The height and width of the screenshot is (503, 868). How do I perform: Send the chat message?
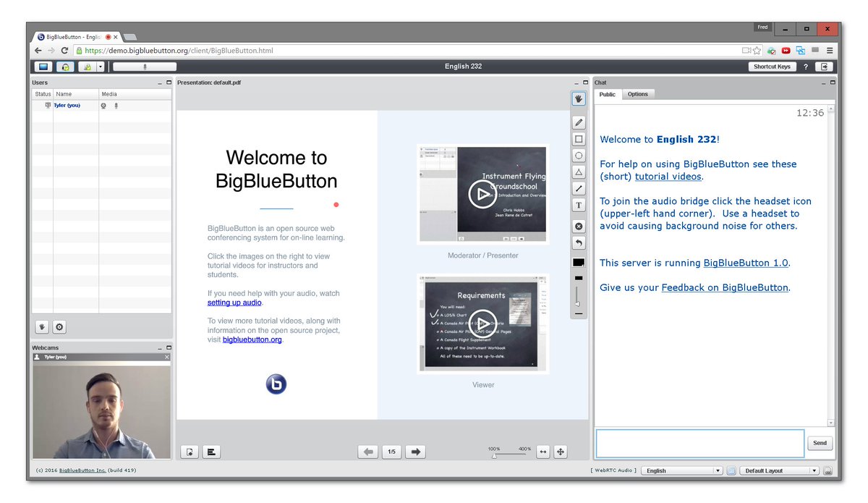click(820, 443)
